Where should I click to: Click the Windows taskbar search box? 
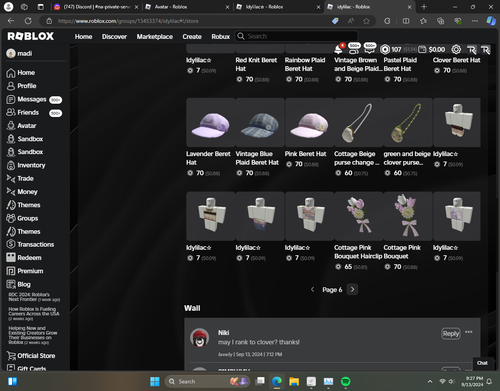point(207,381)
